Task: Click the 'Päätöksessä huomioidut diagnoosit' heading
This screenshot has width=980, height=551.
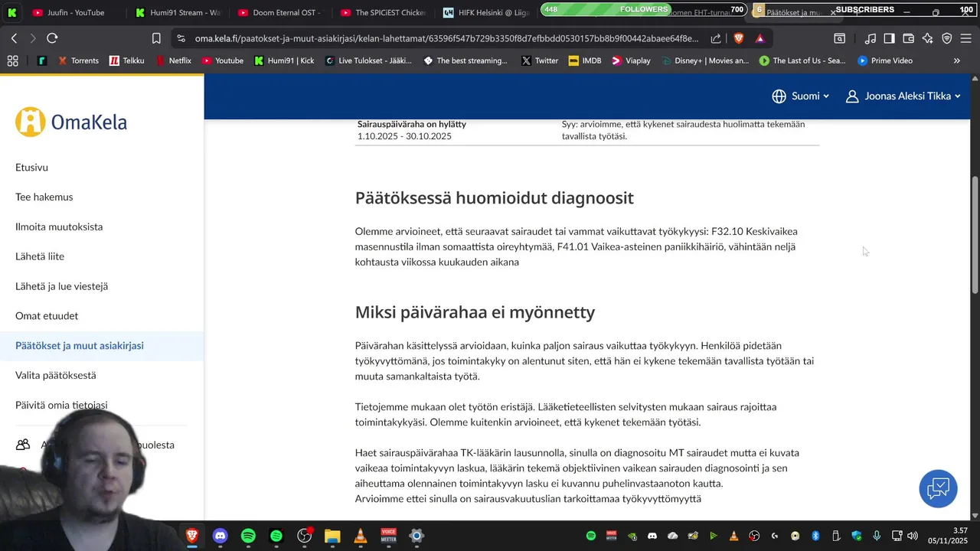Action: coord(495,198)
